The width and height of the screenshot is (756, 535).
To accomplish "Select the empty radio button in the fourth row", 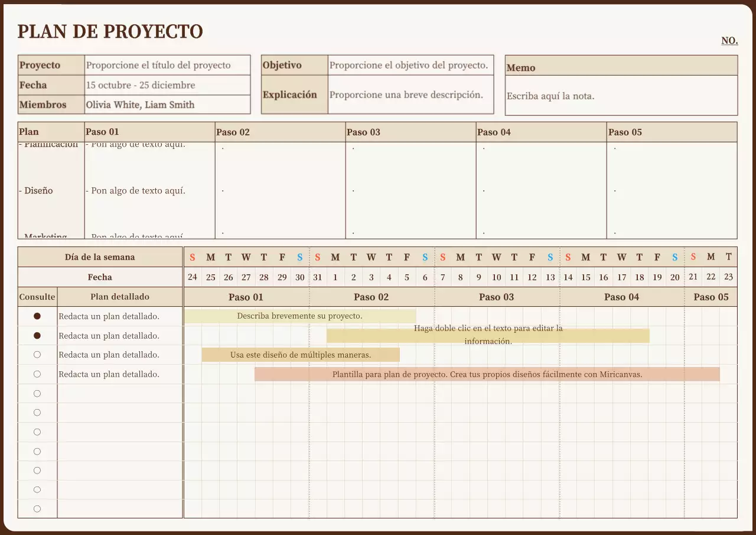I will [37, 374].
